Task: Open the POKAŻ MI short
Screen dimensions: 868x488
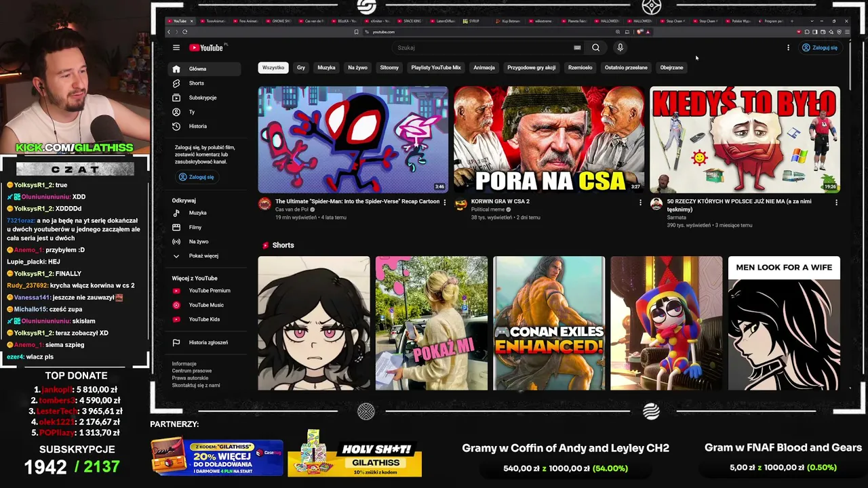Action: (431, 323)
